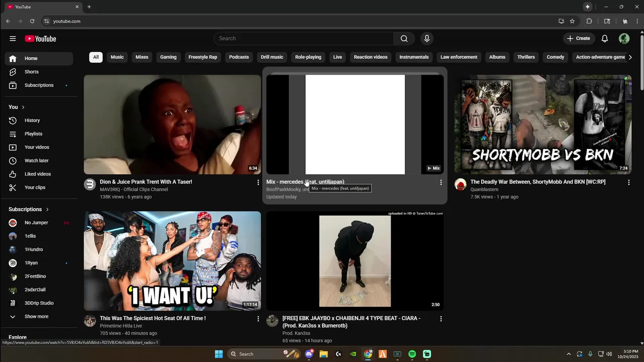The height and width of the screenshot is (362, 644).
Task: Select the All filter chip
Action: tap(96, 57)
